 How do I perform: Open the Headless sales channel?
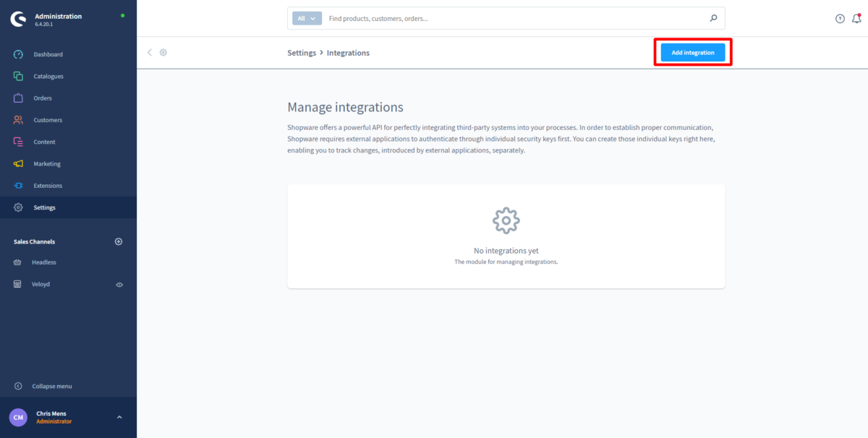click(x=43, y=262)
